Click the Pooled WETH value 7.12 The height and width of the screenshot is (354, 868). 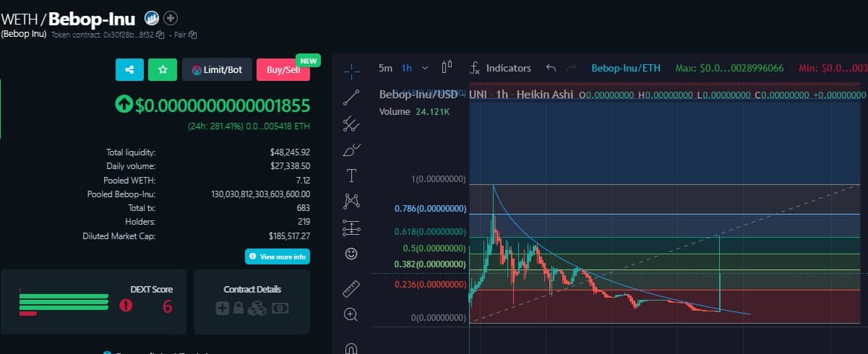click(x=302, y=180)
